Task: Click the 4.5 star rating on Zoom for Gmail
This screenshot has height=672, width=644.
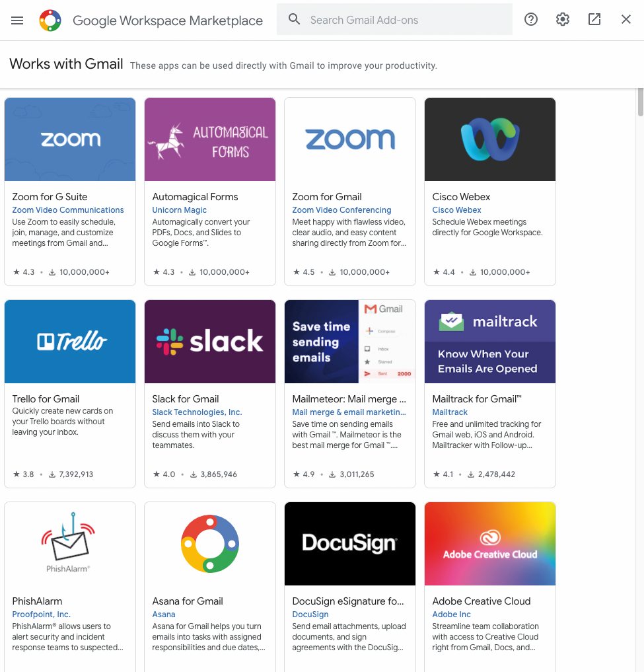Action: point(304,272)
